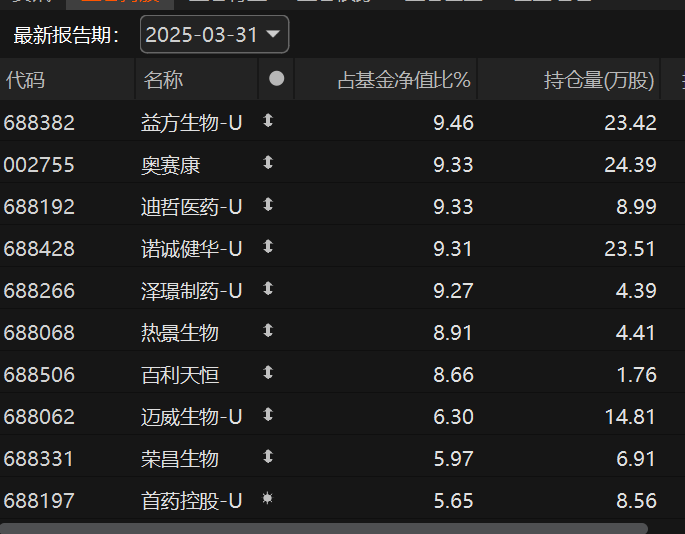
Task: Open stock name 泽璟制药-U
Action: tap(191, 291)
